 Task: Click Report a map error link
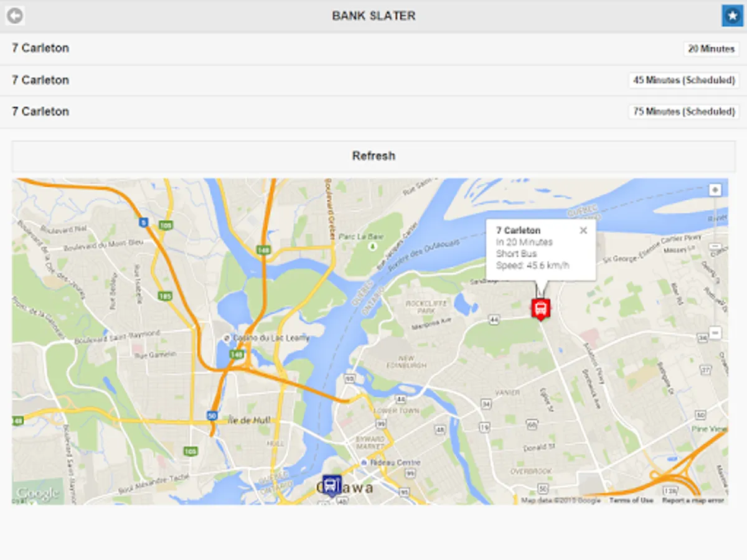click(693, 500)
